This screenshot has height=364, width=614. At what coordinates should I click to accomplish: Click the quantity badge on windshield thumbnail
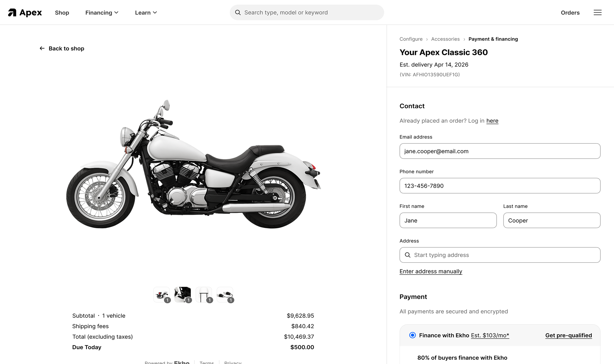(x=209, y=300)
